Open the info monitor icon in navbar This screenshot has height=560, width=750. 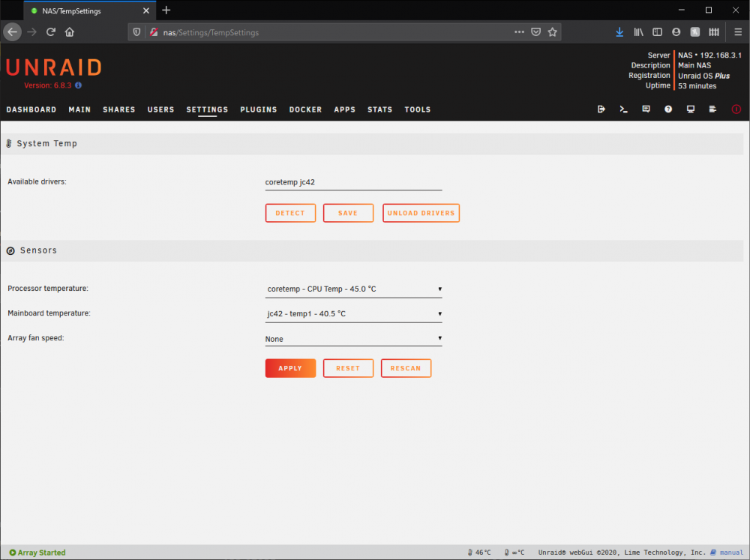tap(691, 109)
